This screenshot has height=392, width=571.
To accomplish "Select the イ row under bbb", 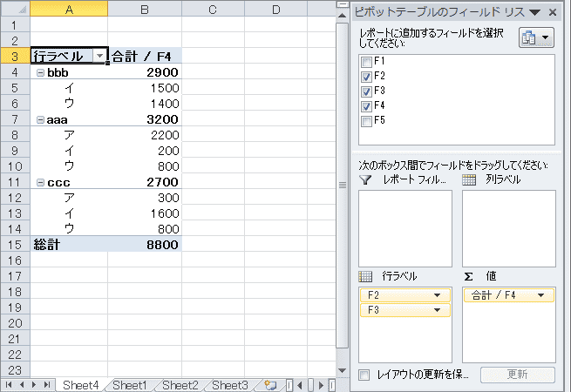I will click(x=69, y=88).
